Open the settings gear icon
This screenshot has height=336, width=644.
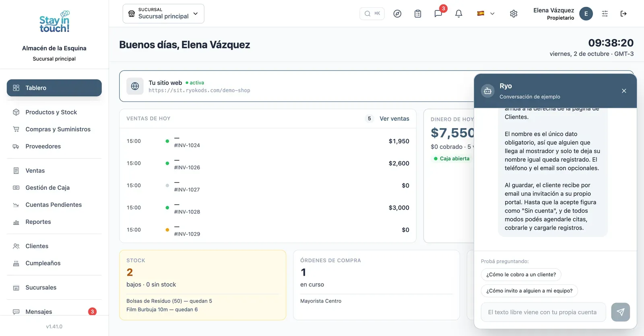[514, 14]
